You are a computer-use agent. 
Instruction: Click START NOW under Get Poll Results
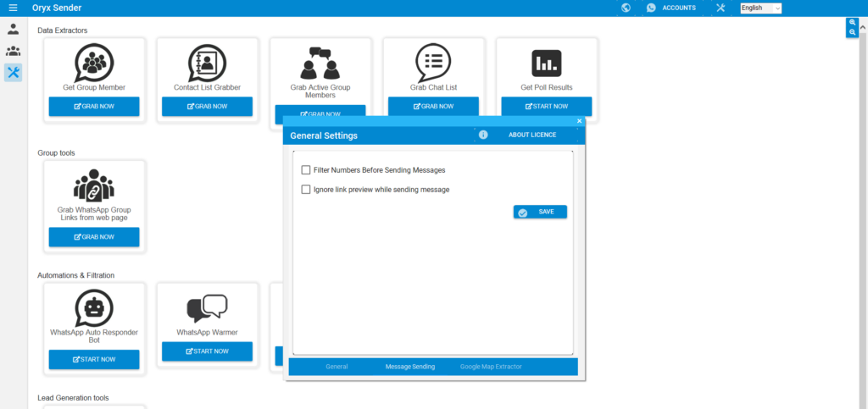coord(547,106)
